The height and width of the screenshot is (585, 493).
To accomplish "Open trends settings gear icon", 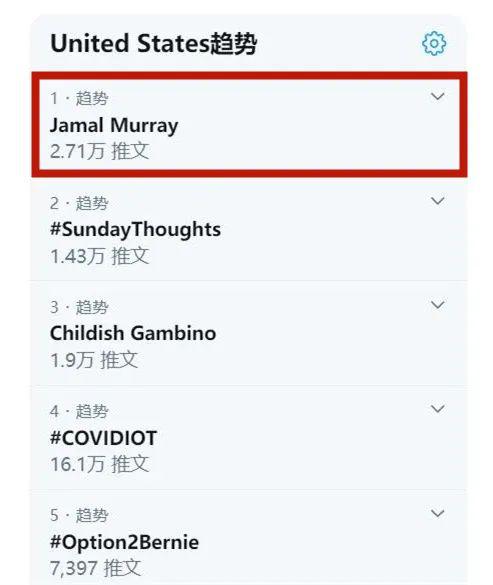I will pyautogui.click(x=434, y=44).
